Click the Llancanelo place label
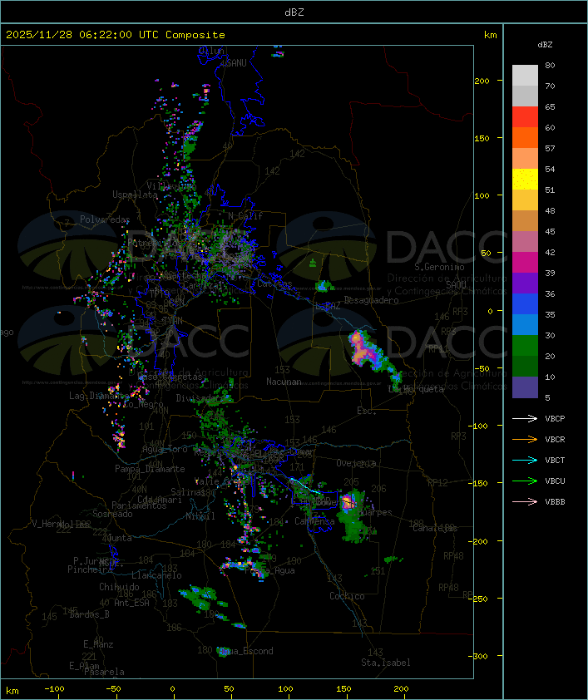This screenshot has height=700, width=588. coord(156,575)
